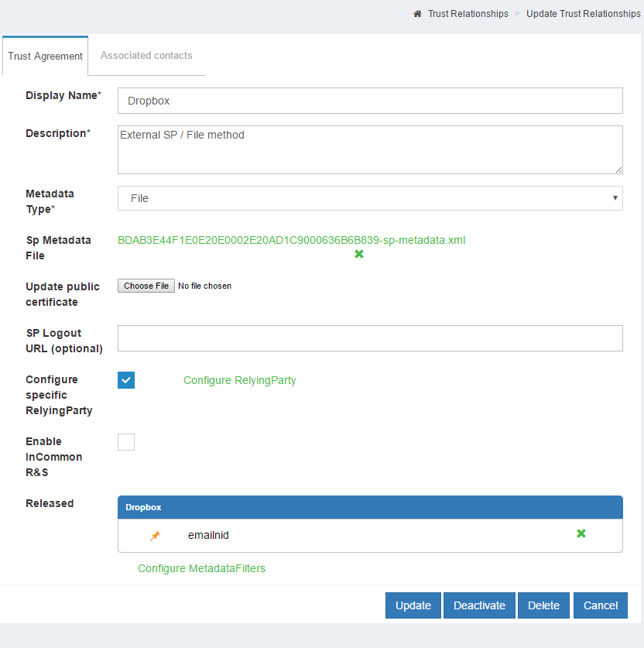This screenshot has height=648, width=644.
Task: Click the Deactivate button
Action: point(479,605)
